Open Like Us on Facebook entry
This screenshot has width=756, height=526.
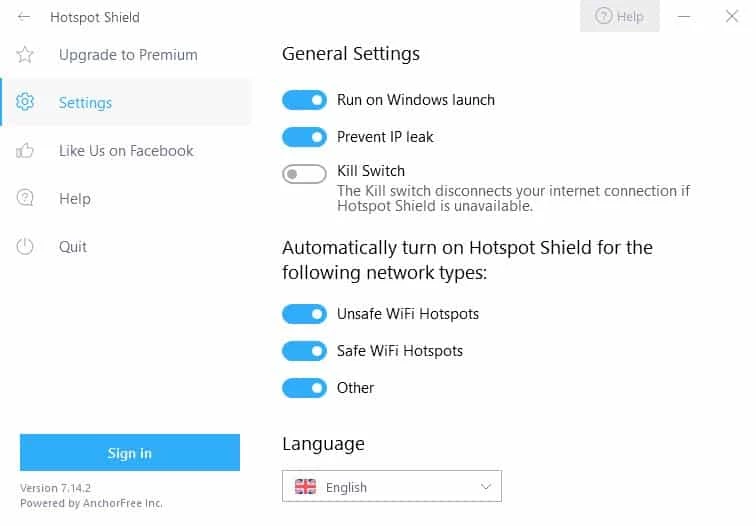(126, 151)
